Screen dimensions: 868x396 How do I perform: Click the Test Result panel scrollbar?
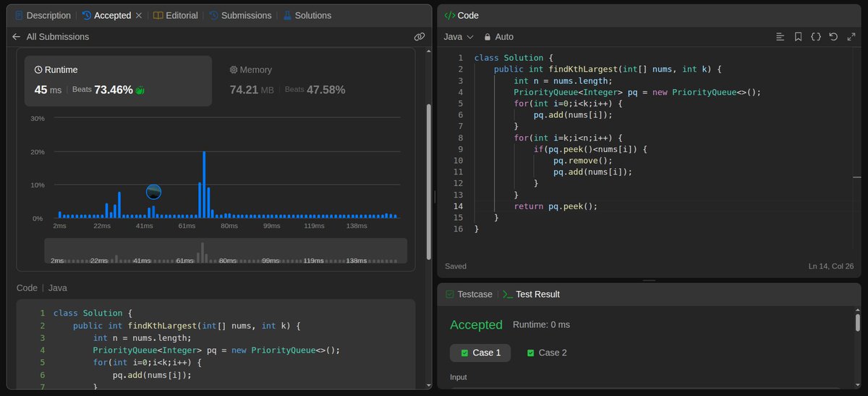pos(858,322)
